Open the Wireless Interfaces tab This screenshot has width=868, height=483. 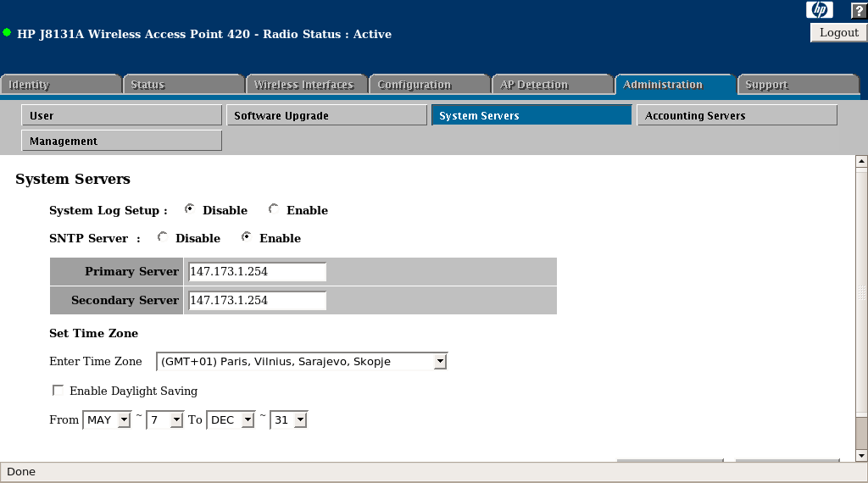(x=306, y=85)
